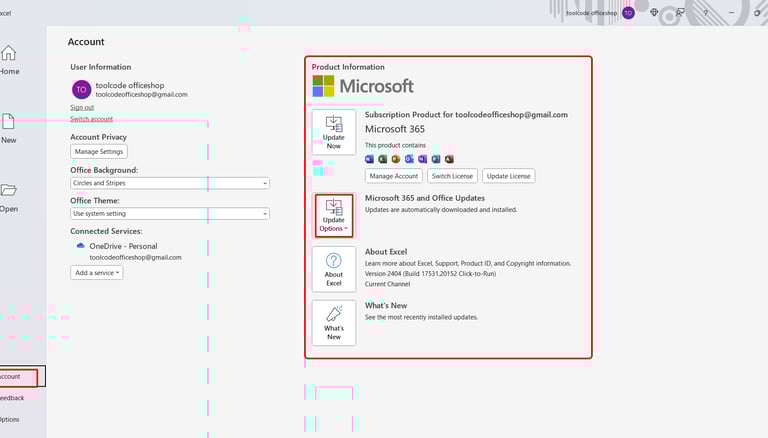
Task: Click the dark red Access app icon
Action: pos(449,159)
